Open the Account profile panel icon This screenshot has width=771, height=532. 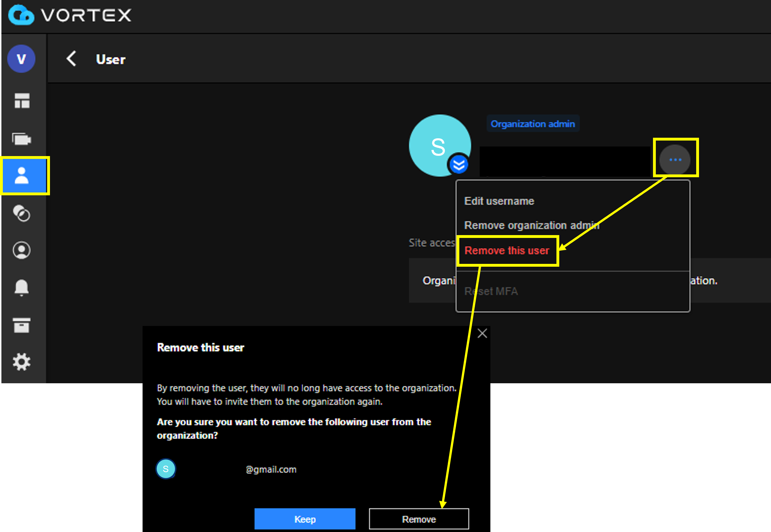pyautogui.click(x=22, y=250)
